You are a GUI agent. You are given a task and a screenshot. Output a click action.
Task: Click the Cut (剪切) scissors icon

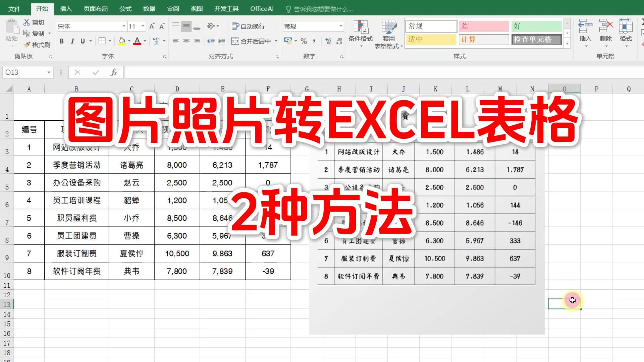coord(27,22)
